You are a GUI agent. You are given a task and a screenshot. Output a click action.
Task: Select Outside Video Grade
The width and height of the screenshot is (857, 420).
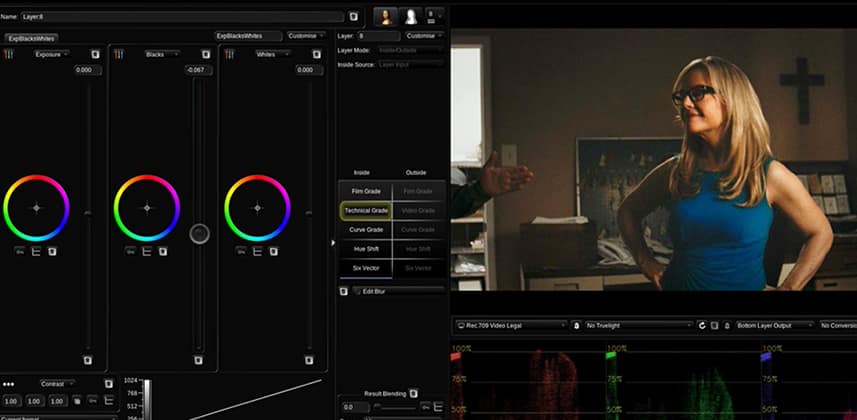pyautogui.click(x=418, y=211)
